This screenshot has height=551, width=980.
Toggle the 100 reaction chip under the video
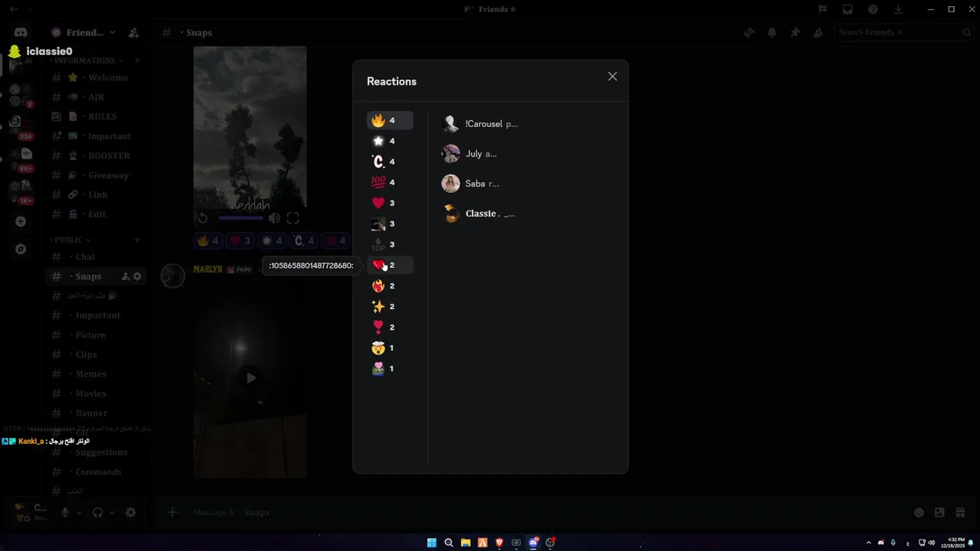[335, 240]
